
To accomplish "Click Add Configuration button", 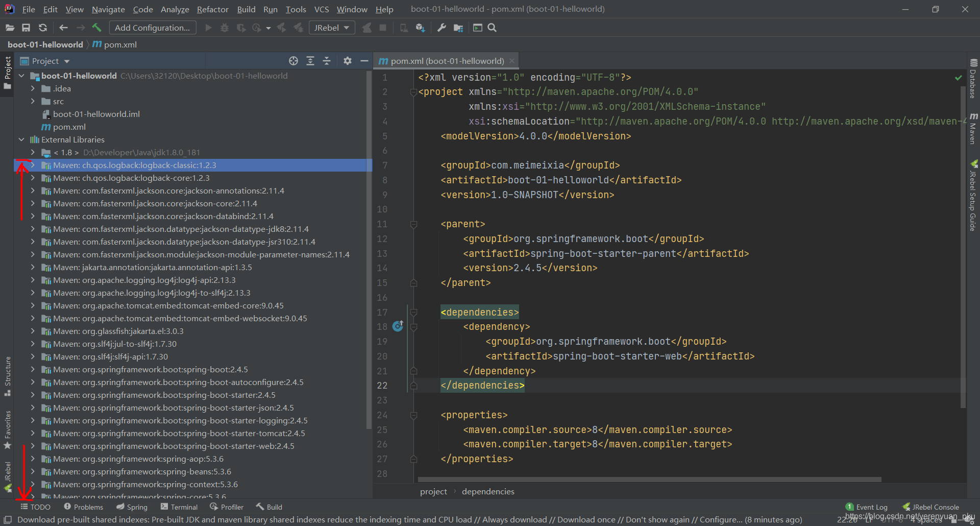I will (x=152, y=28).
